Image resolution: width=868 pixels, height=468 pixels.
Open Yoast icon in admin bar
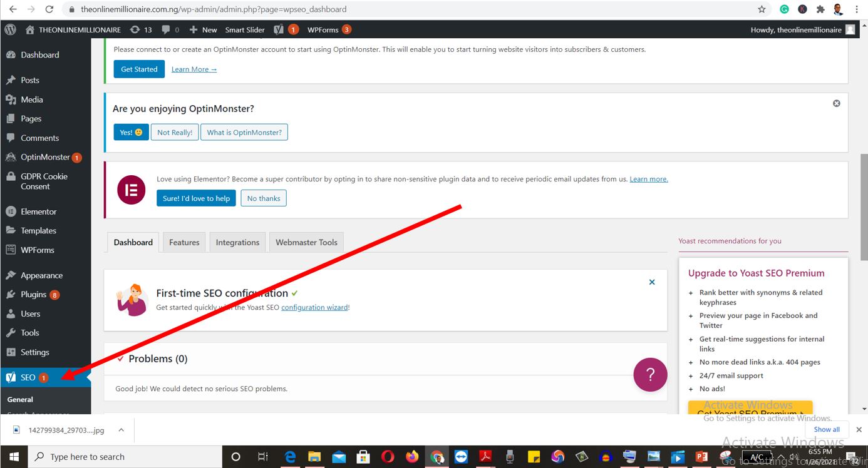[x=286, y=29]
